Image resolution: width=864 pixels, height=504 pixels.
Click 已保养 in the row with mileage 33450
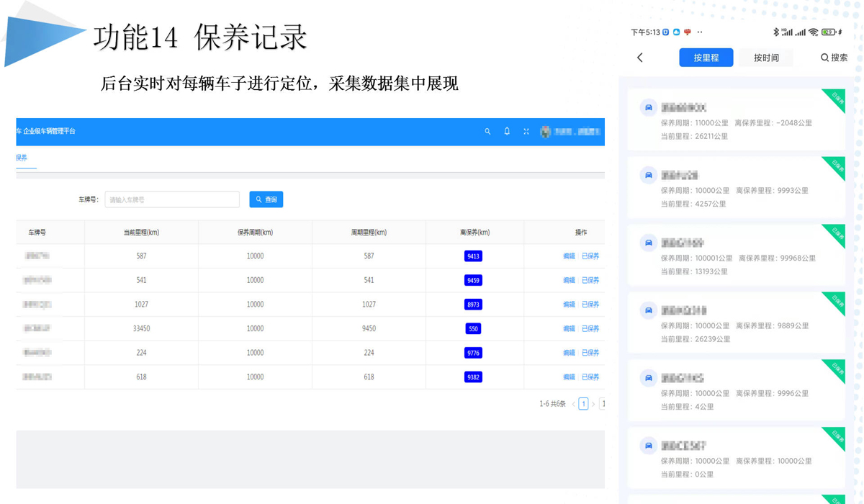tap(590, 329)
